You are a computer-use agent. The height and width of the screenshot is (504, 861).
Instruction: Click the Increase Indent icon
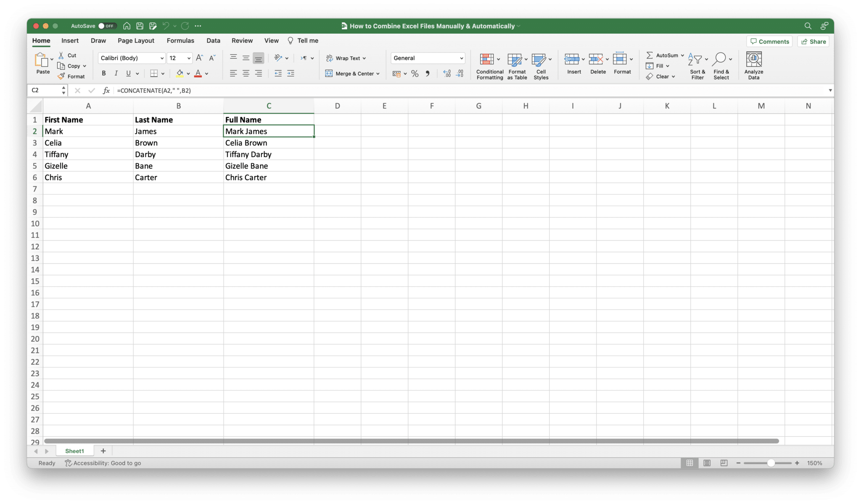point(291,74)
